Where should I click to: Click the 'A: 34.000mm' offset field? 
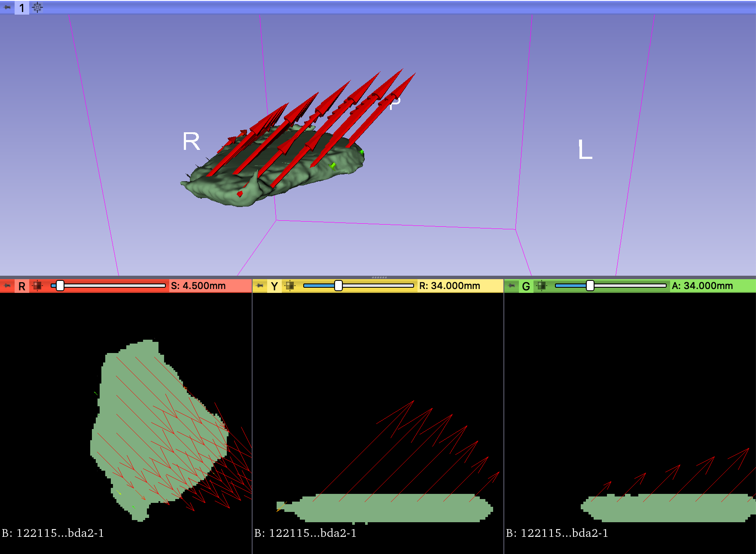(703, 285)
